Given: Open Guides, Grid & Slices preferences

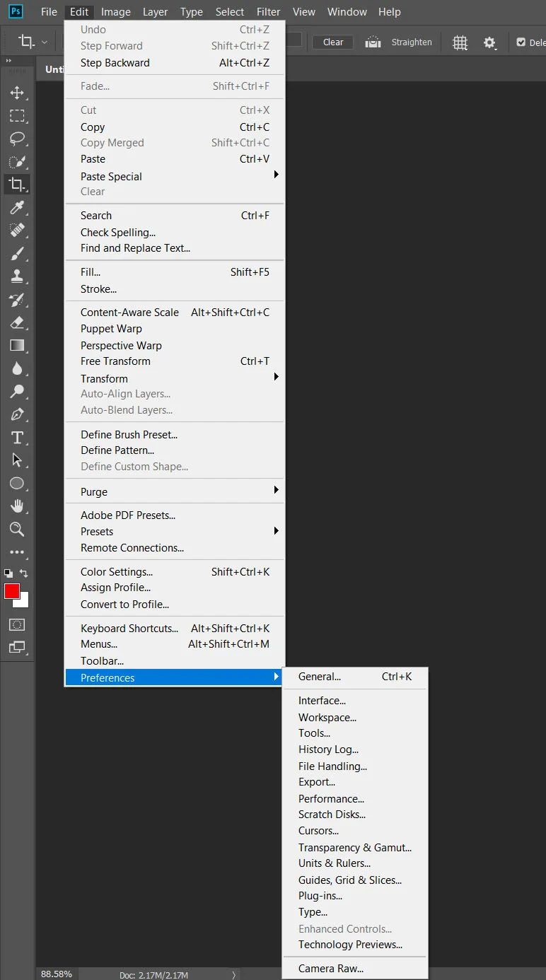Looking at the screenshot, I should tap(355, 880).
